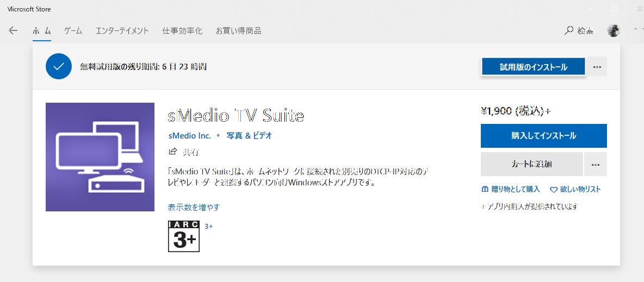Click the 試用版のインストール button
The height and width of the screenshot is (282, 644).
[533, 67]
